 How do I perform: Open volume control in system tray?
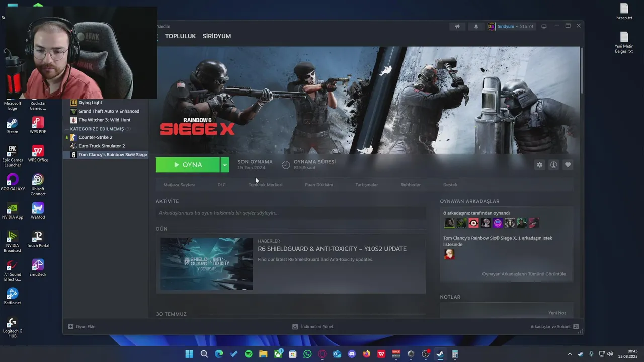point(610,354)
